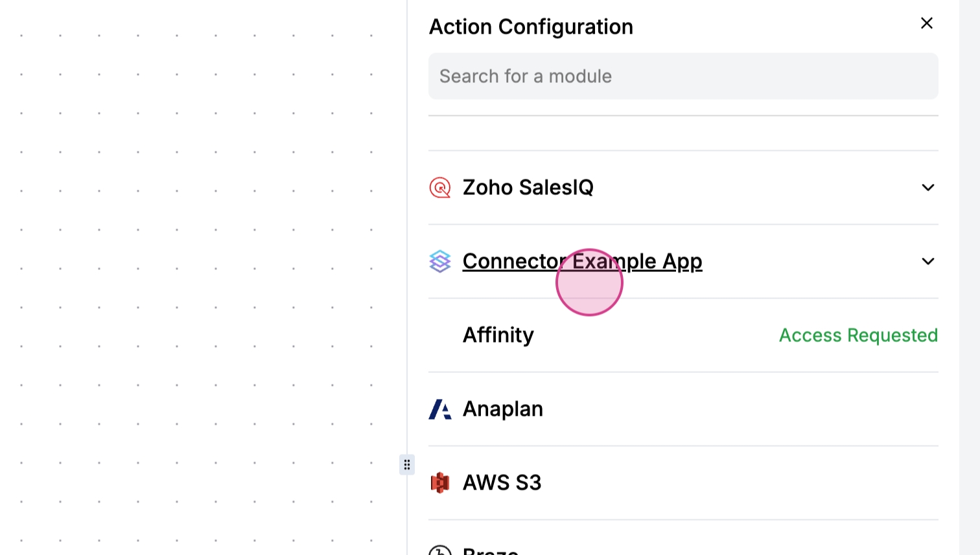Click the panel resize grip handle
980x555 pixels.
pyautogui.click(x=407, y=464)
